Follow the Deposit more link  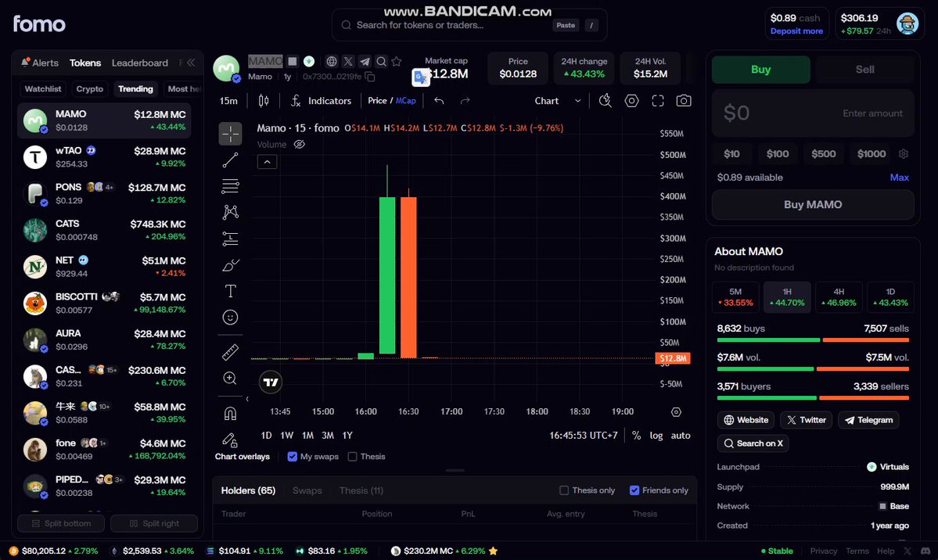pos(796,31)
